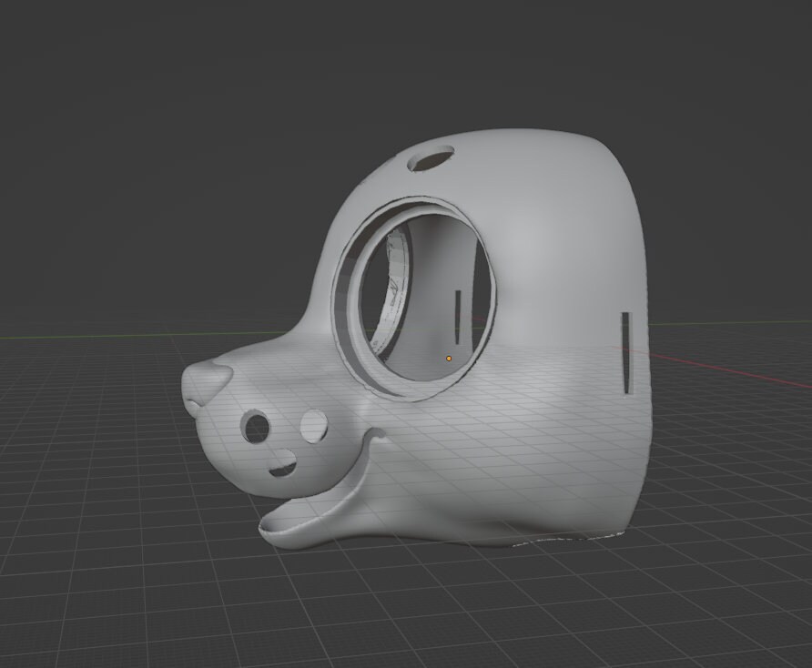Click the small round hole on the muzzle
812x668 pixels.
coord(254,427)
